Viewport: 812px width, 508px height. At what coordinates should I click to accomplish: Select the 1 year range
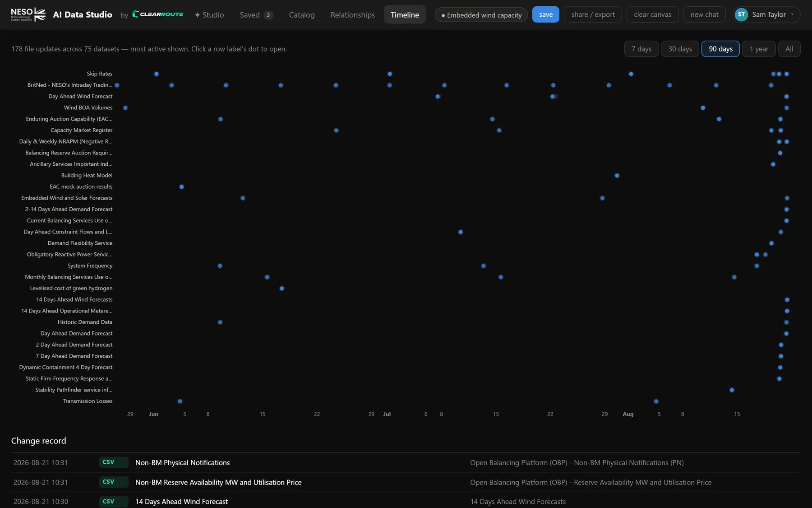pyautogui.click(x=759, y=49)
